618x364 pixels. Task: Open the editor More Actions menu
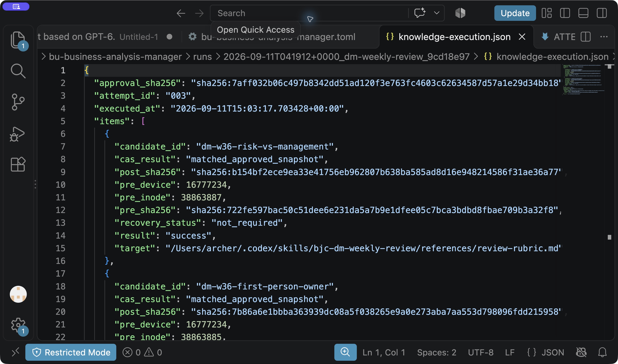tap(604, 37)
